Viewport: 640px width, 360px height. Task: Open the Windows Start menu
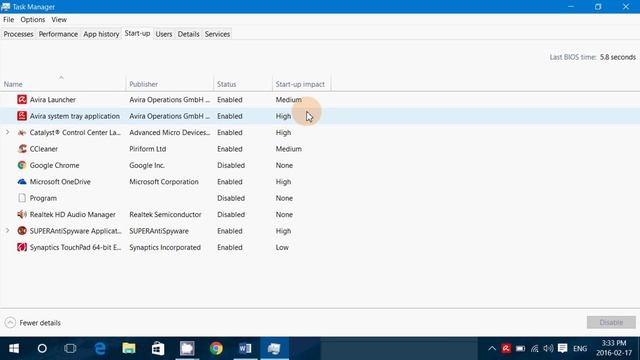point(14,349)
